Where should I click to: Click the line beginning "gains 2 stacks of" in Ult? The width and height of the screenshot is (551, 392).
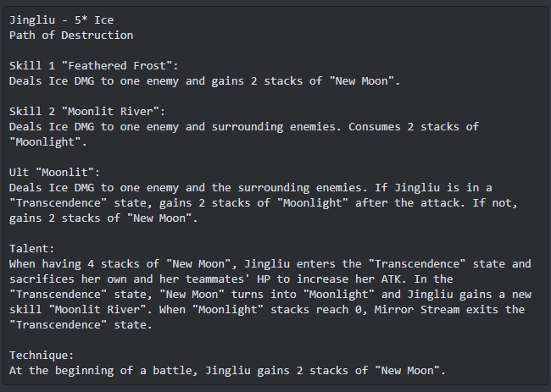pyautogui.click(x=103, y=218)
